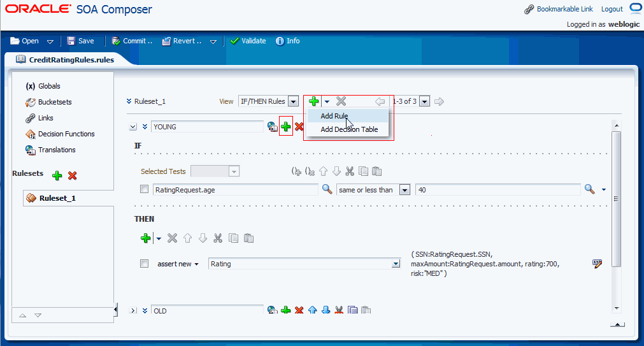This screenshot has width=644, height=346.
Task: Click the Logout link
Action: click(x=612, y=9)
